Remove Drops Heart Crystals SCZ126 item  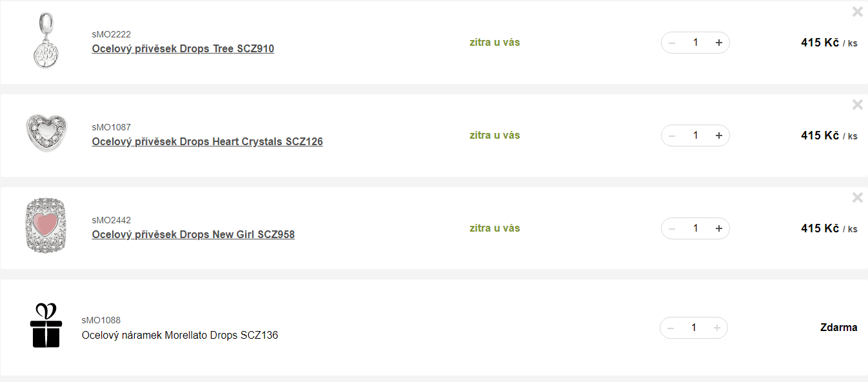coord(857,105)
